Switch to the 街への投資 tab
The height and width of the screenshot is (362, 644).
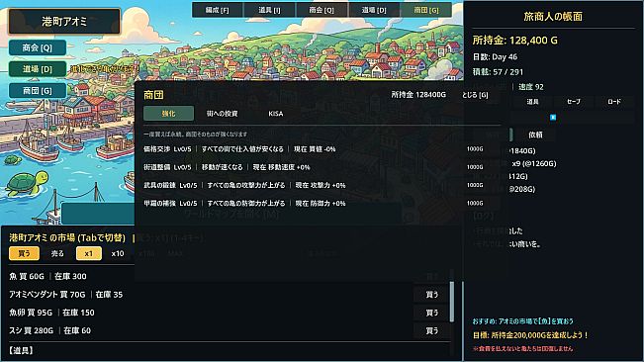point(222,114)
